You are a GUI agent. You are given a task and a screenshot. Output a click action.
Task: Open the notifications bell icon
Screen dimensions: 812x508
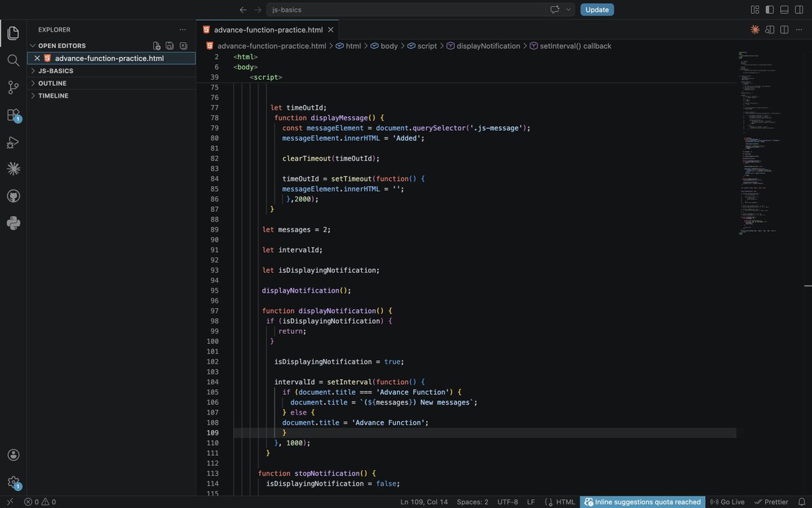click(801, 502)
